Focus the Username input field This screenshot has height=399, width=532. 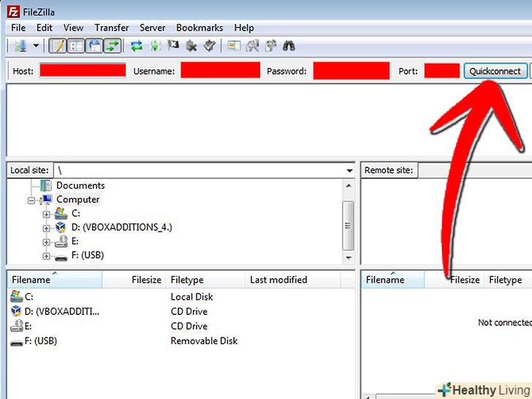[220, 70]
